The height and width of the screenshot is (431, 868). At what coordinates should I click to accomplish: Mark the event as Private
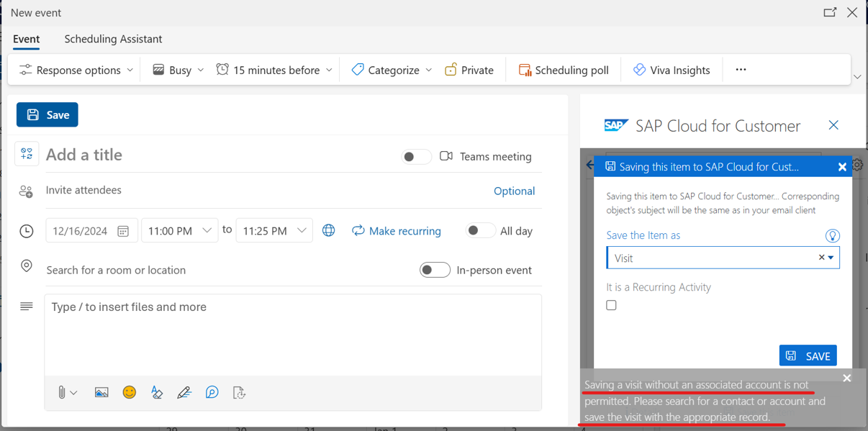(x=469, y=70)
